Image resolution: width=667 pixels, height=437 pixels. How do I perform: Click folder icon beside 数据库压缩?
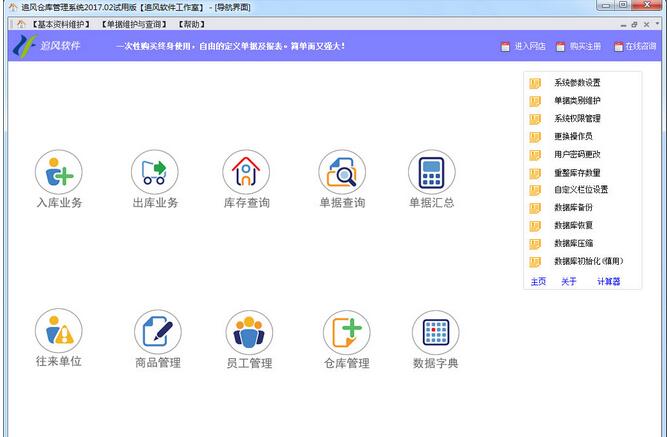point(535,243)
